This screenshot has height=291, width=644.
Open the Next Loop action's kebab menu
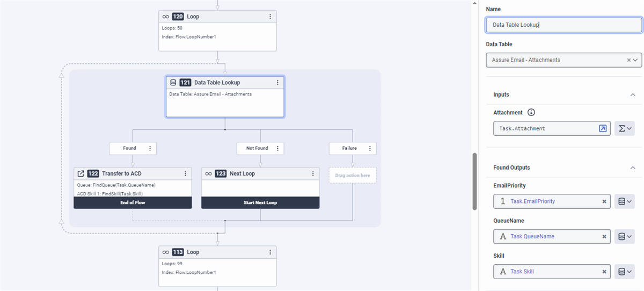point(313,173)
